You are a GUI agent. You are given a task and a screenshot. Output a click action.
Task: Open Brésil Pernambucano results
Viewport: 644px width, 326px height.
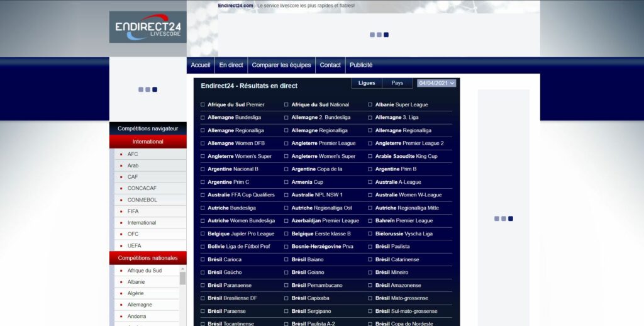(317, 285)
